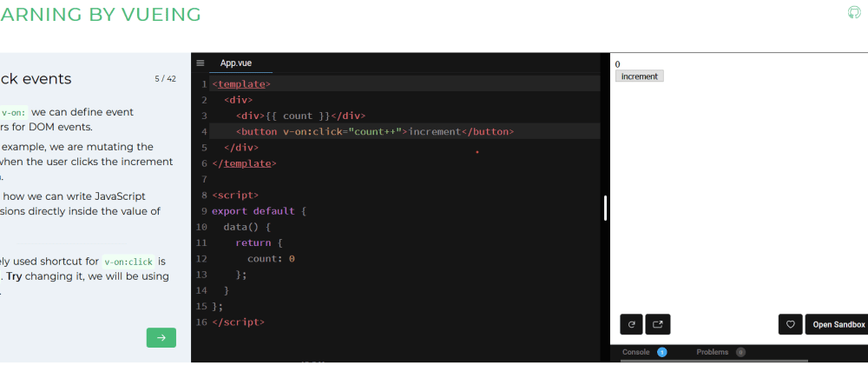Toggle the file list hamburger menu
This screenshot has width=868, height=365.
click(x=201, y=63)
